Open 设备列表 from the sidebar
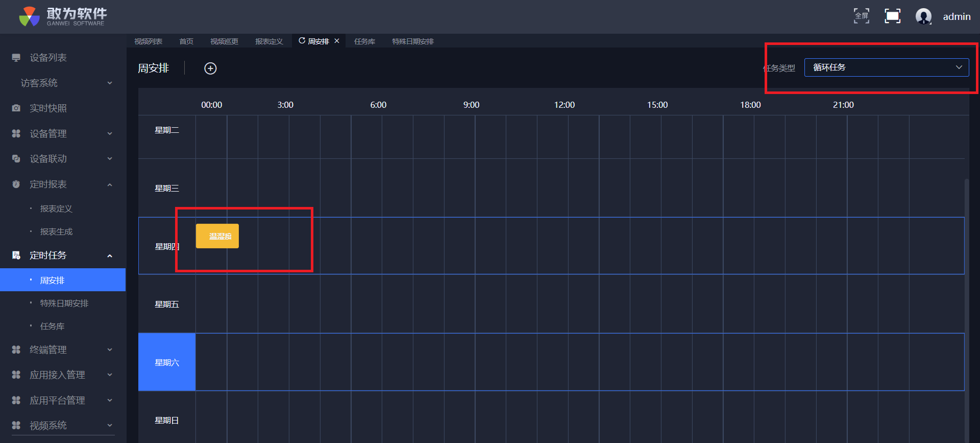The image size is (980, 443). (48, 58)
